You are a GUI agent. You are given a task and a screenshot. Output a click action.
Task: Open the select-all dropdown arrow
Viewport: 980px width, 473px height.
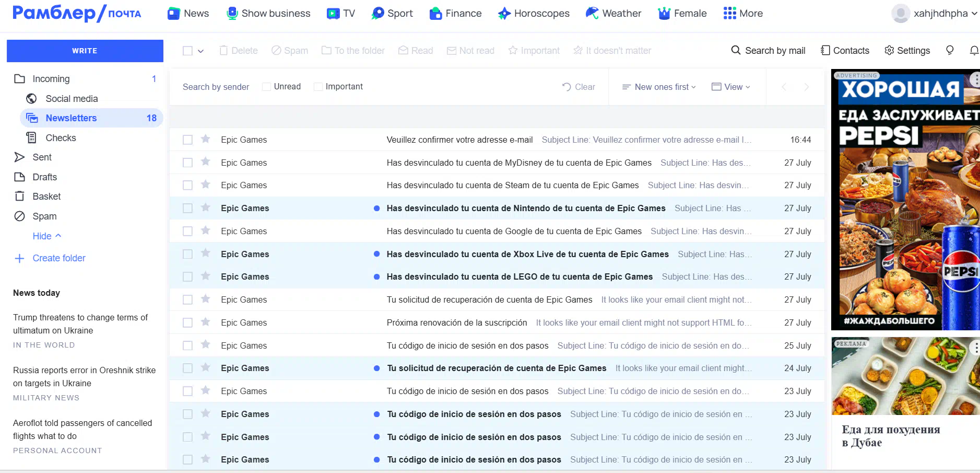[200, 51]
